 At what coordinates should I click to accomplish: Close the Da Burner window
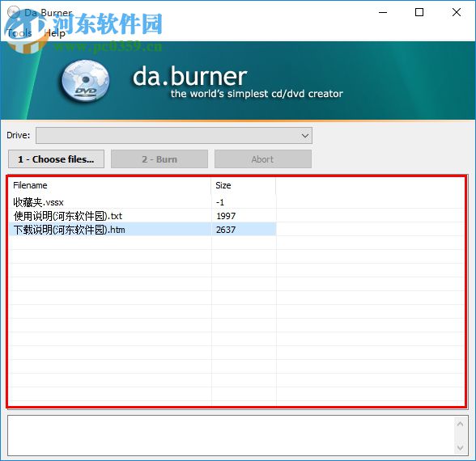pyautogui.click(x=457, y=12)
